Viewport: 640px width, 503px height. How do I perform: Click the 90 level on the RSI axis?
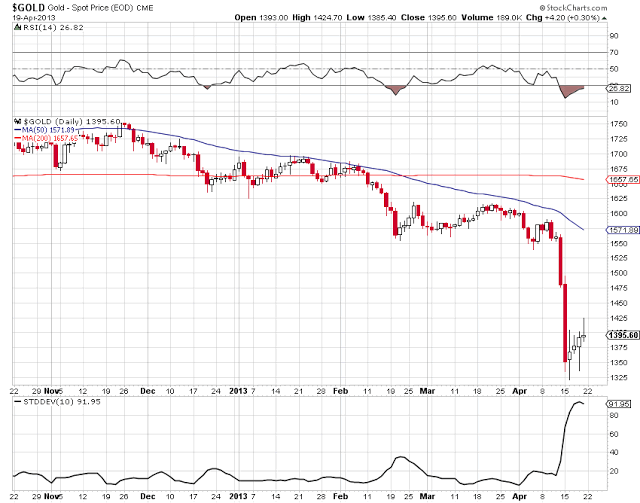coord(614,36)
